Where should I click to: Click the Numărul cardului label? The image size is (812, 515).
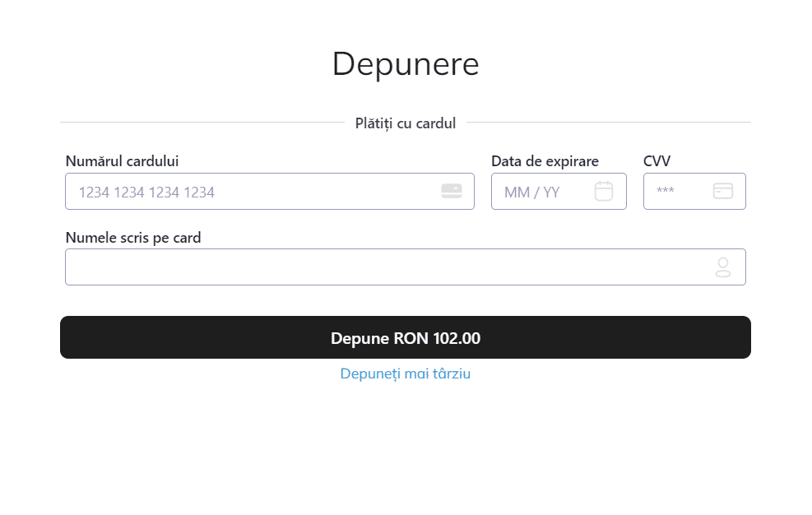tap(122, 161)
